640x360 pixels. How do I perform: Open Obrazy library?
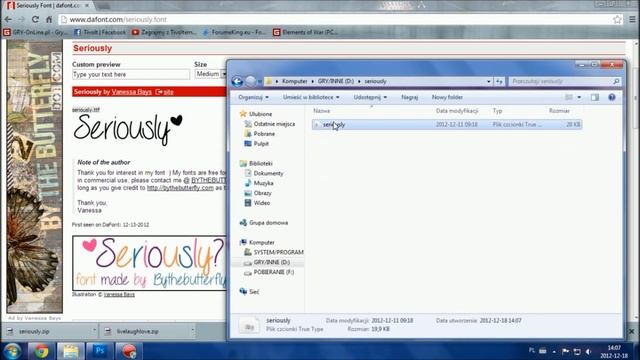[x=262, y=193]
